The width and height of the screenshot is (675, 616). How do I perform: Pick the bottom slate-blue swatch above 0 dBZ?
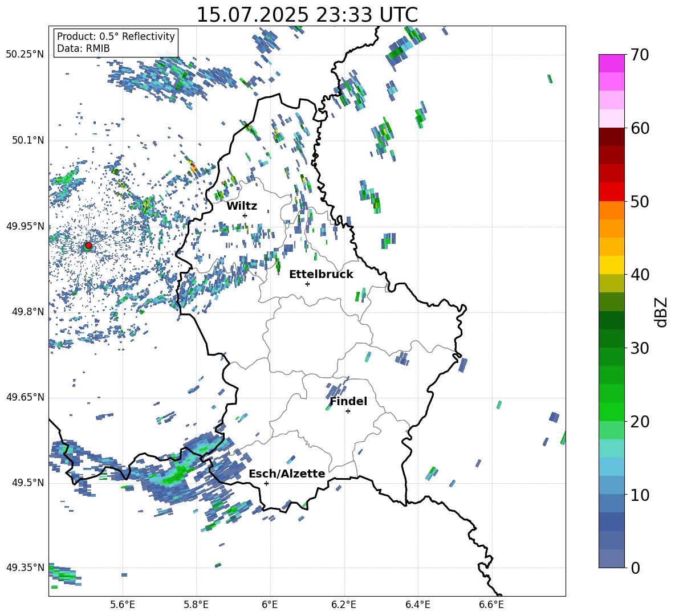pyautogui.click(x=611, y=558)
